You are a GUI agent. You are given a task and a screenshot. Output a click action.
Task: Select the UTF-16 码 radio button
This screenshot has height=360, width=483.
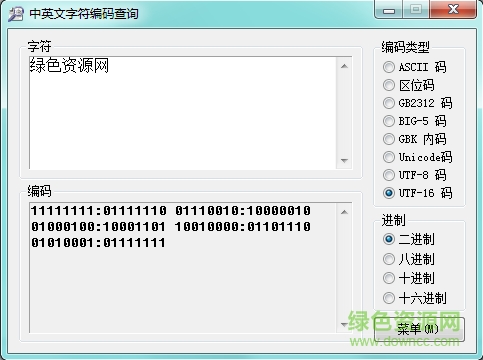click(x=417, y=193)
